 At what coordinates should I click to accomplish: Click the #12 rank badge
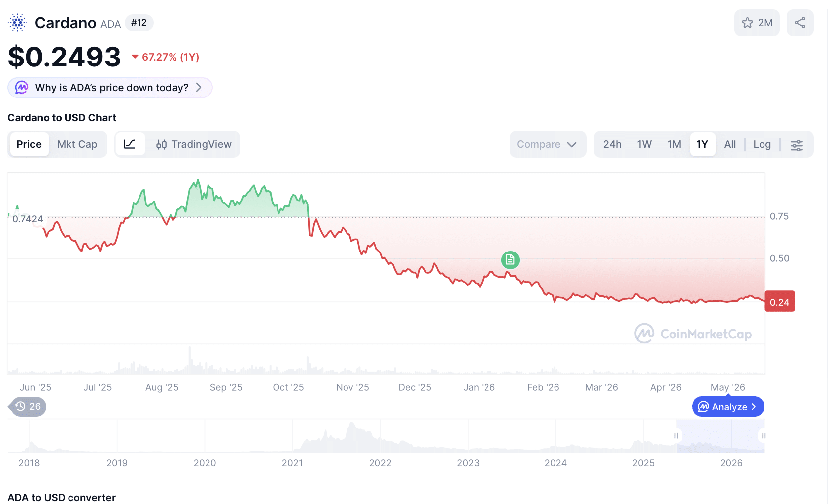[x=139, y=23]
